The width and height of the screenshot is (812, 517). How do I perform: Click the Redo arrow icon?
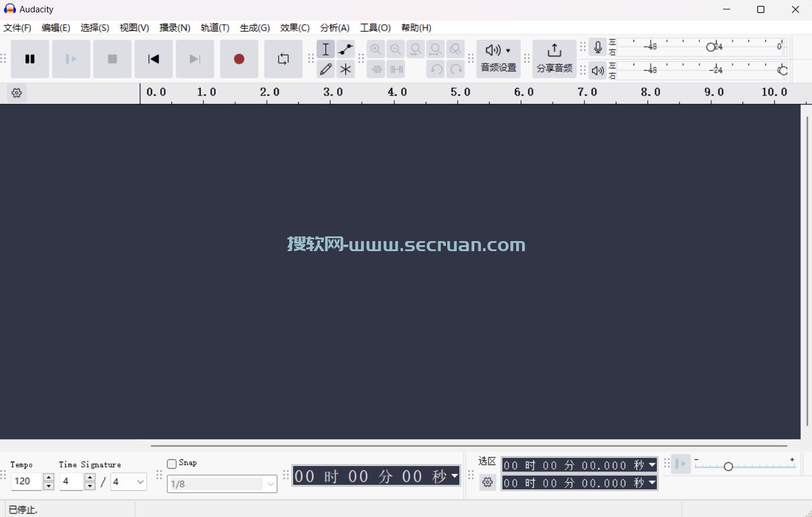455,70
